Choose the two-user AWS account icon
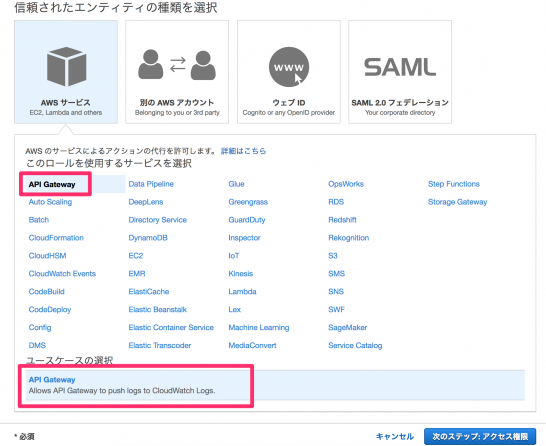Screen dimensions: 546x446 tap(177, 65)
